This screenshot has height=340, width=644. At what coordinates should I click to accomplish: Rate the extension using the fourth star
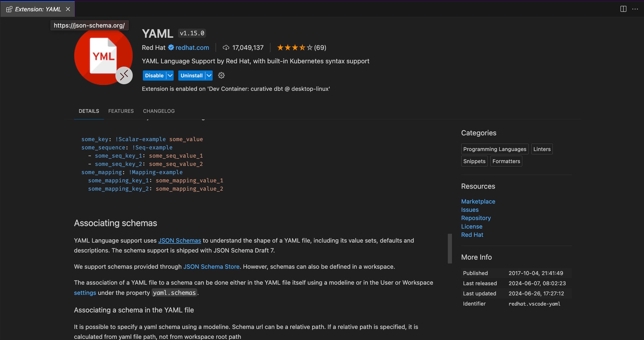click(302, 47)
